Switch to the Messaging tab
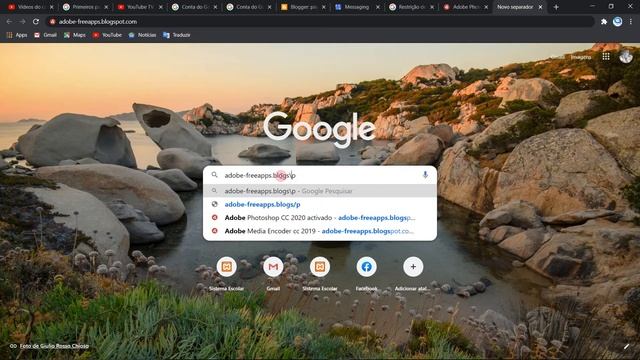640x360 pixels. [x=356, y=7]
